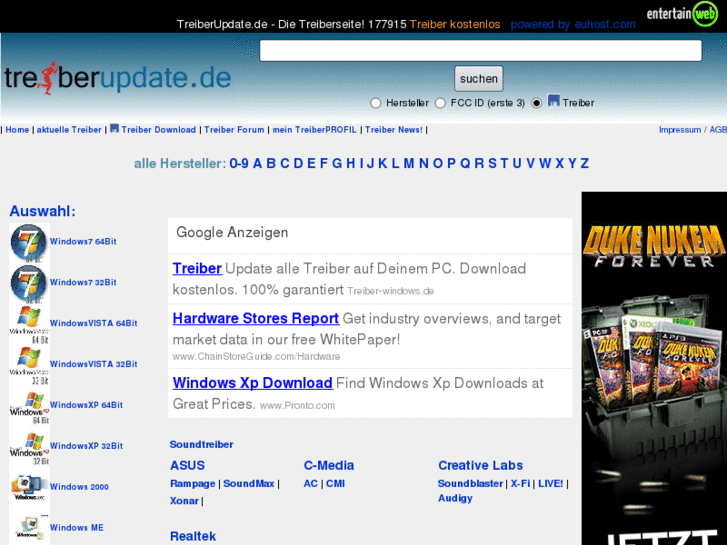
Task: Click the orange Treiber kostenlos link
Action: (455, 24)
